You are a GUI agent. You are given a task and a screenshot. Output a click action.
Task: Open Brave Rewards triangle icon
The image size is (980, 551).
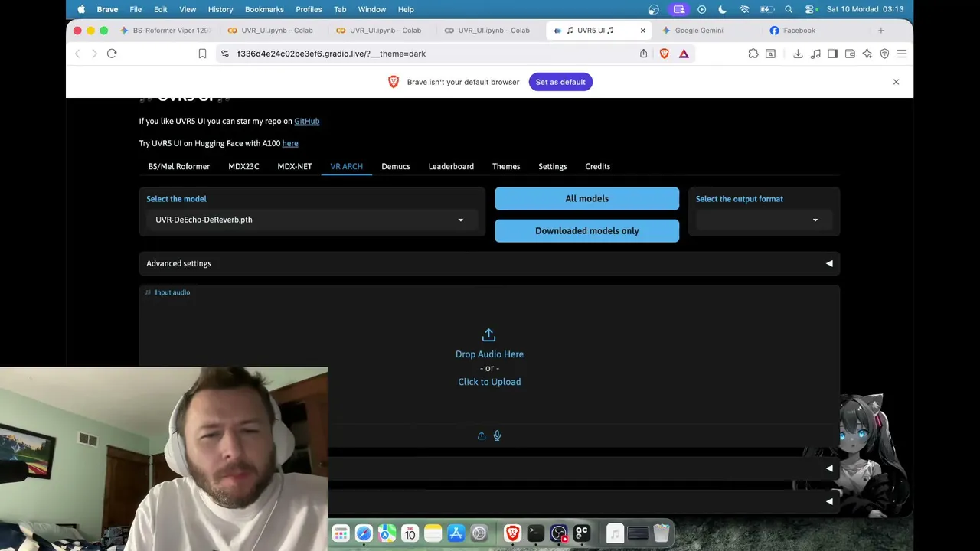(684, 54)
